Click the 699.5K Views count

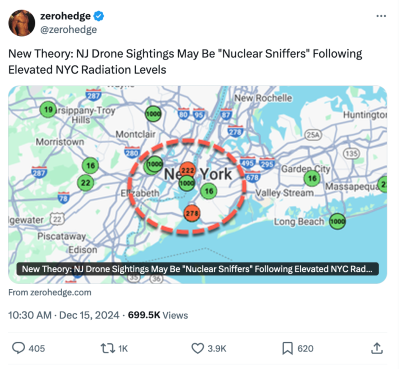(x=158, y=315)
